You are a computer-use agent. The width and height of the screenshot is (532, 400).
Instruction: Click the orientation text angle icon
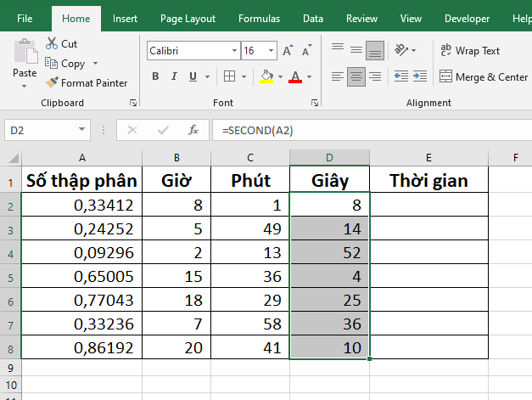pos(402,51)
